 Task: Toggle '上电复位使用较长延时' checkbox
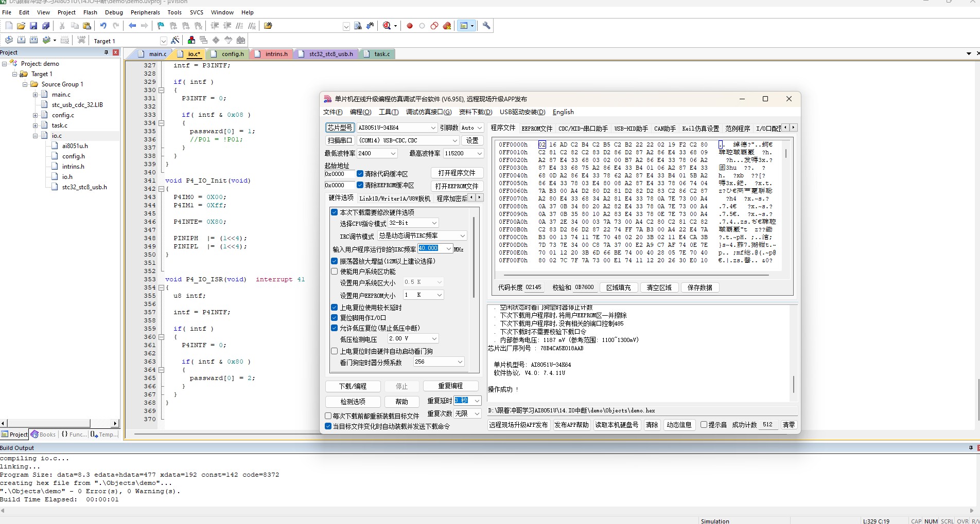[x=335, y=308]
